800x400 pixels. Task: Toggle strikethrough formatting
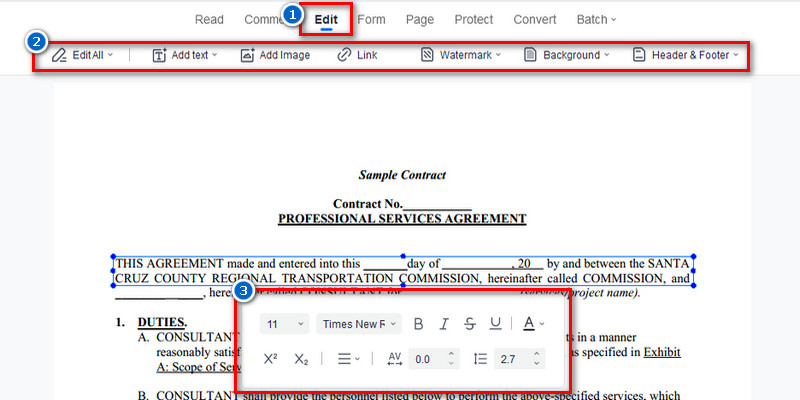tap(470, 324)
